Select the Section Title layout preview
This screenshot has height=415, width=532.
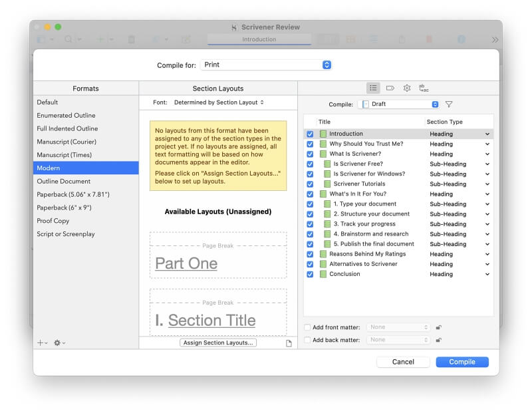218,312
